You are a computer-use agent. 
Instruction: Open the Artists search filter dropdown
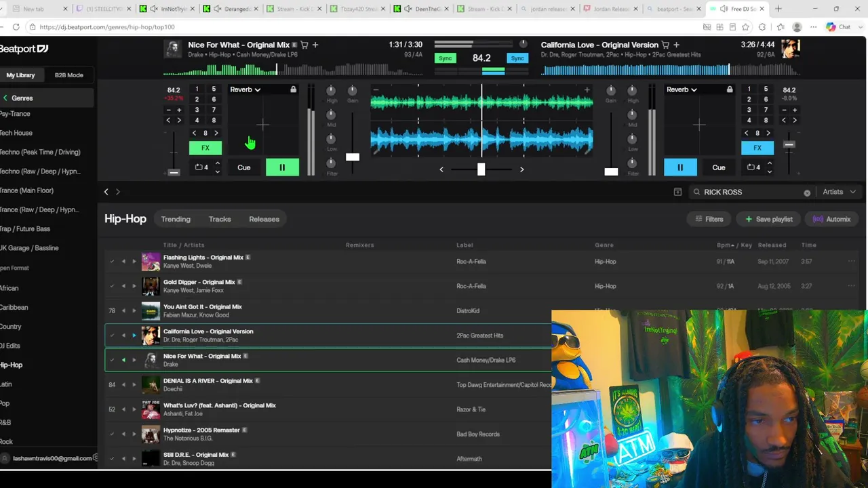pyautogui.click(x=839, y=192)
